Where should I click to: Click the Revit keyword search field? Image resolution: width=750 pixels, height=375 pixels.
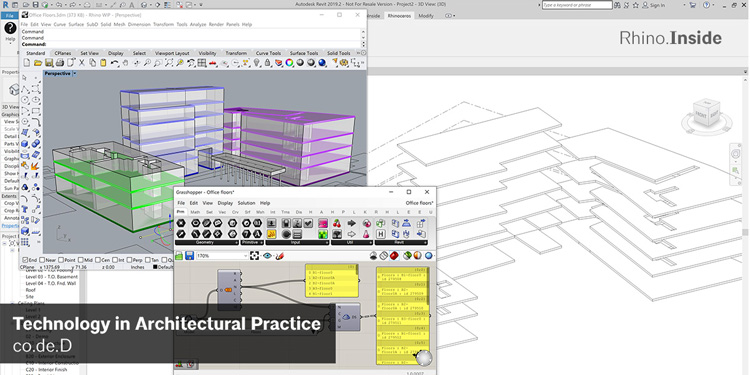pyautogui.click(x=577, y=5)
